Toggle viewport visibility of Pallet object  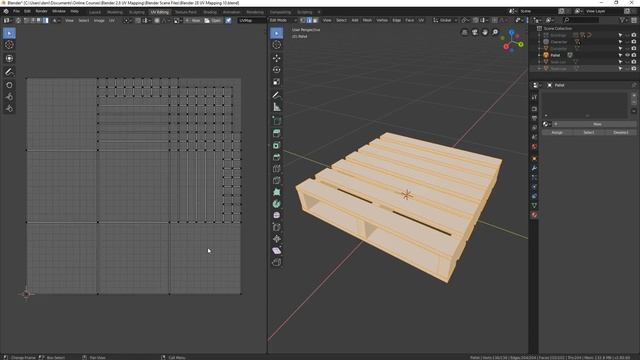(627, 55)
